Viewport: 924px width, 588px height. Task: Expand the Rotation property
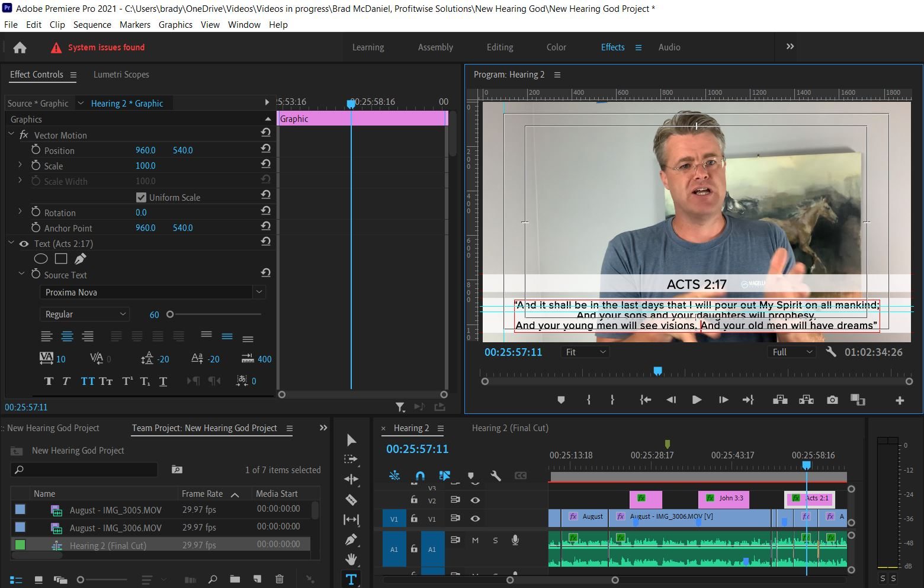tap(20, 211)
